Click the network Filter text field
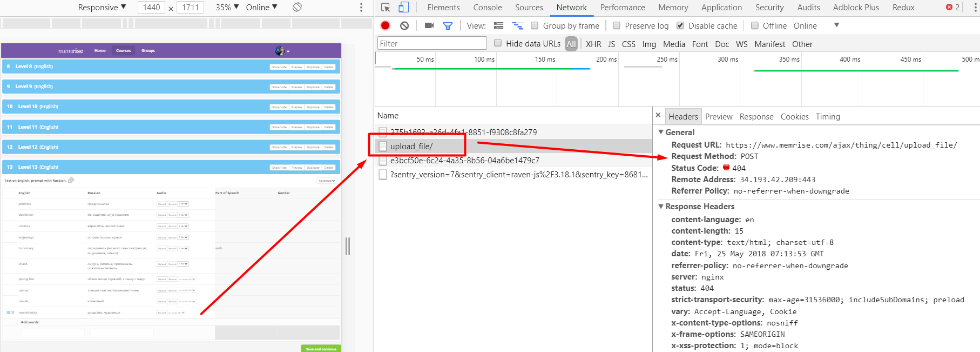This screenshot has height=352, width=980. (x=431, y=43)
